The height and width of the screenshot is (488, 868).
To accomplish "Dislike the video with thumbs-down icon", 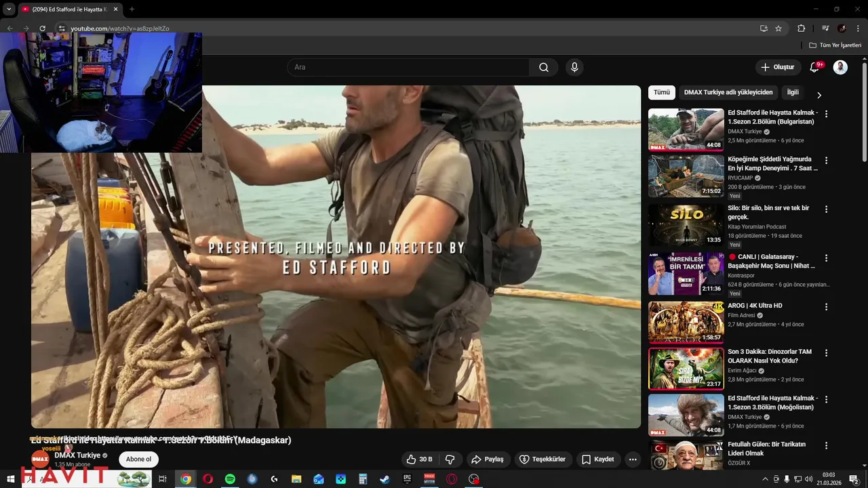I will click(450, 459).
